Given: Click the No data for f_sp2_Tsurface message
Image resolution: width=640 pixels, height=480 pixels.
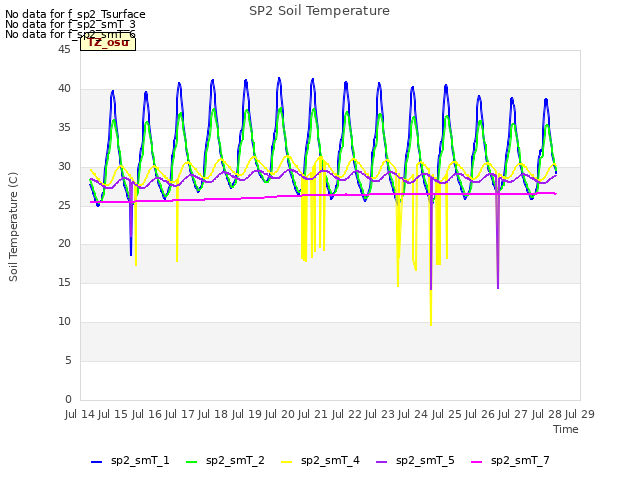Looking at the screenshot, I should (x=75, y=14).
